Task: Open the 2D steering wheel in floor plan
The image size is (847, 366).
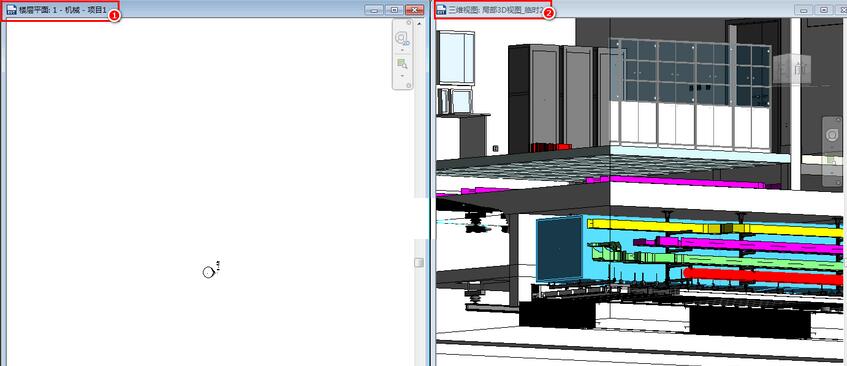Action: pos(402,38)
